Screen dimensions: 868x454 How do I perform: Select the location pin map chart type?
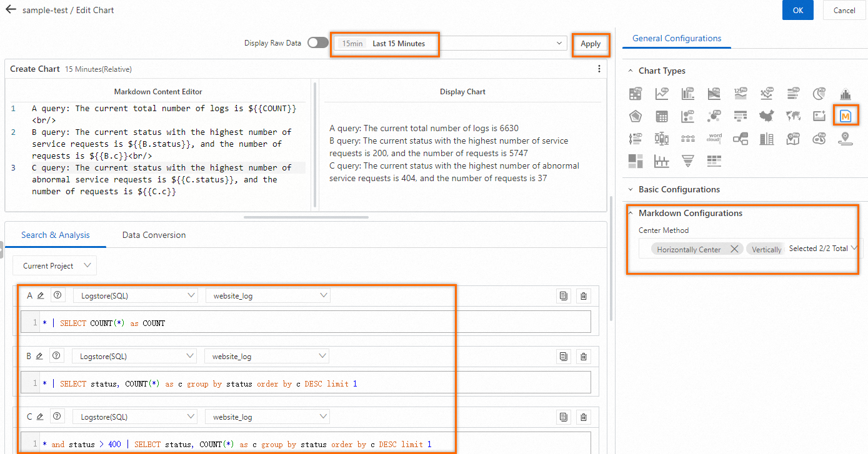[x=846, y=139]
